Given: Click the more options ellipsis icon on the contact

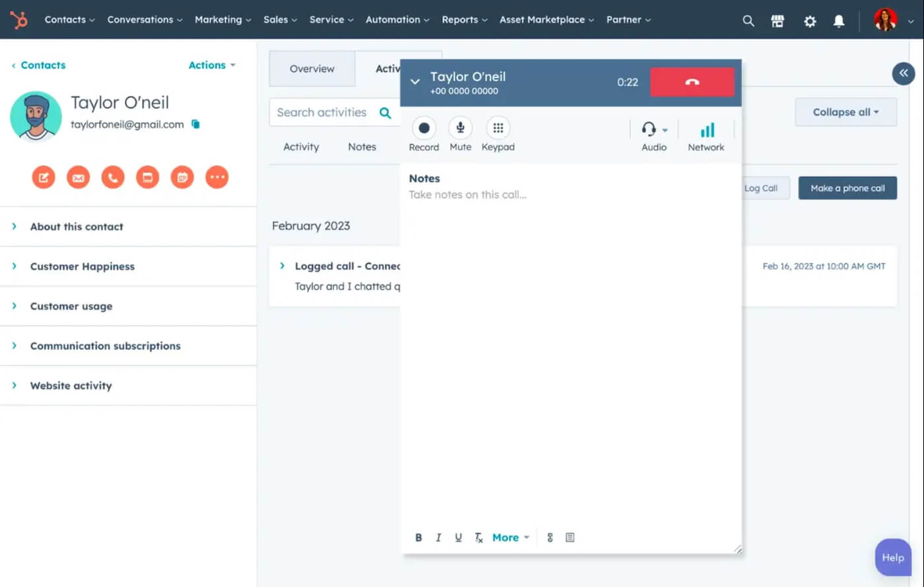Looking at the screenshot, I should coord(216,177).
